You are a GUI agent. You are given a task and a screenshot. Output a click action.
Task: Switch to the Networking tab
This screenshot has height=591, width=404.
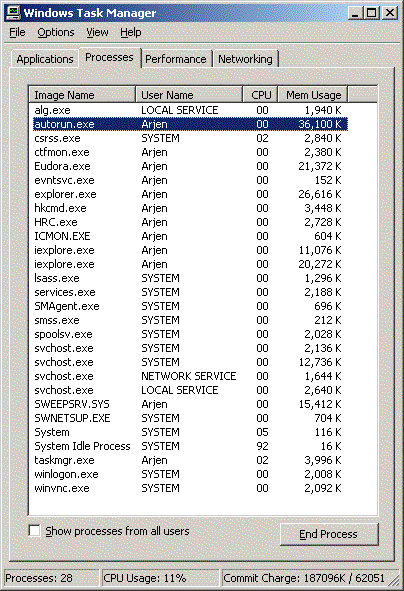(x=245, y=59)
